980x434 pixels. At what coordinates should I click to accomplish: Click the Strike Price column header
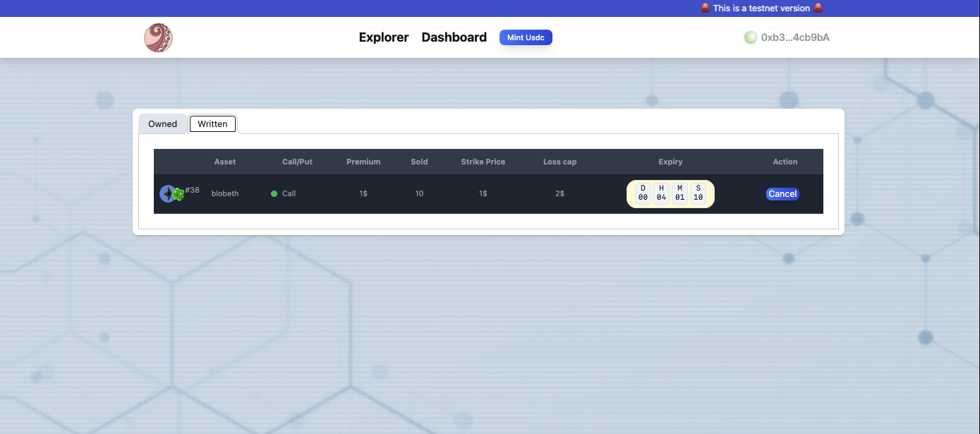tap(483, 162)
